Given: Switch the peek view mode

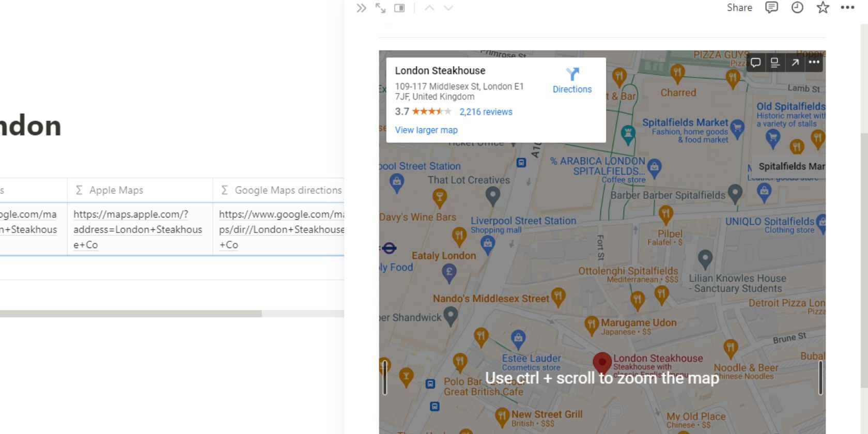Looking at the screenshot, I should (399, 8).
